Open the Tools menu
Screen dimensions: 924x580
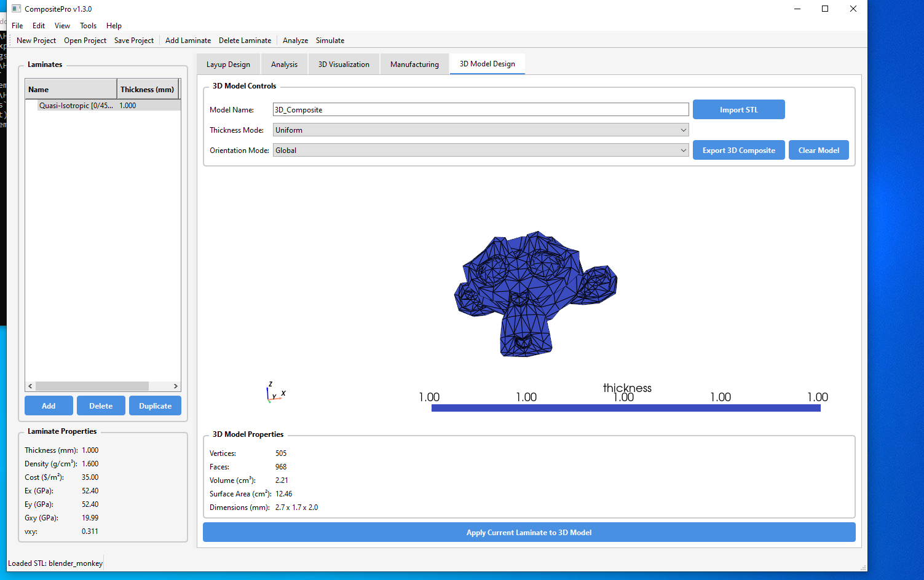[88, 26]
